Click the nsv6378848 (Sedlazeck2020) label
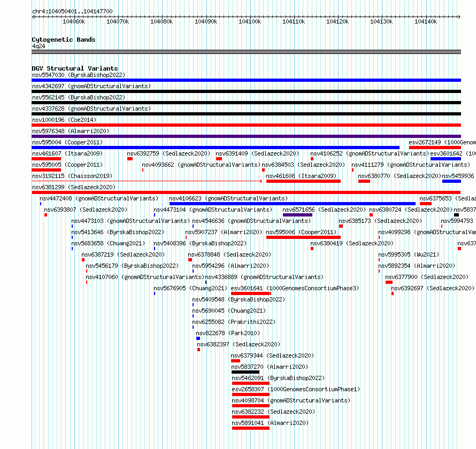 229,254
